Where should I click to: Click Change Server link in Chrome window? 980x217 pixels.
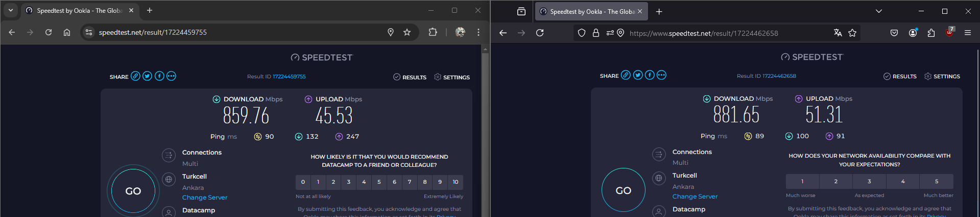click(205, 198)
